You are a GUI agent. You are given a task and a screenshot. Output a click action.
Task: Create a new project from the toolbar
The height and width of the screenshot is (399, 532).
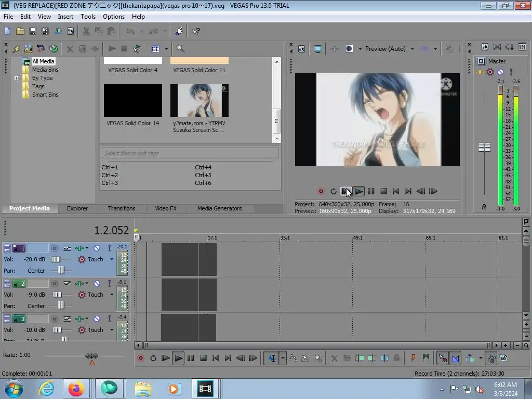click(x=7, y=31)
